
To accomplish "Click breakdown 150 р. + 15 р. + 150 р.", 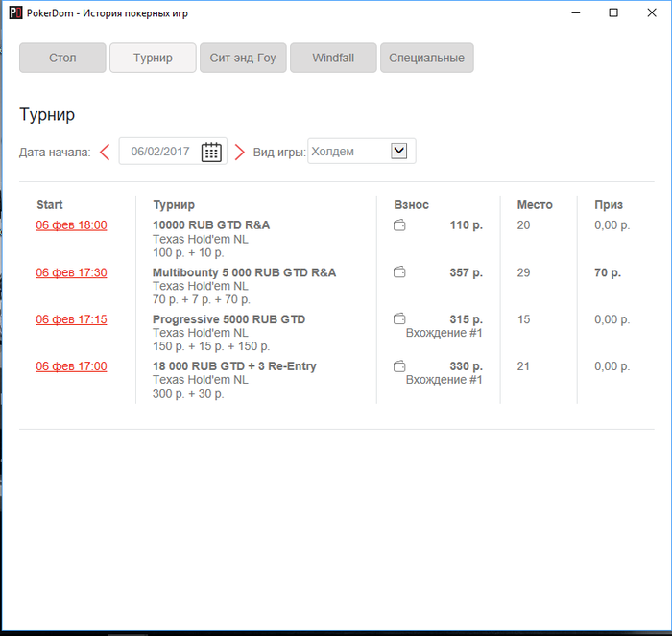I will pyautogui.click(x=211, y=346).
